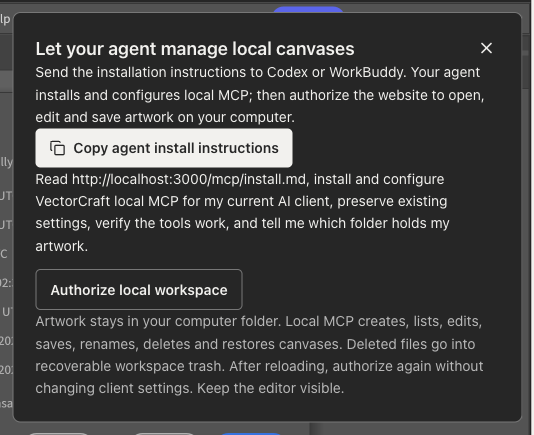534x435 pixels.
Task: Click Copy agent install instructions button
Action: (x=164, y=148)
